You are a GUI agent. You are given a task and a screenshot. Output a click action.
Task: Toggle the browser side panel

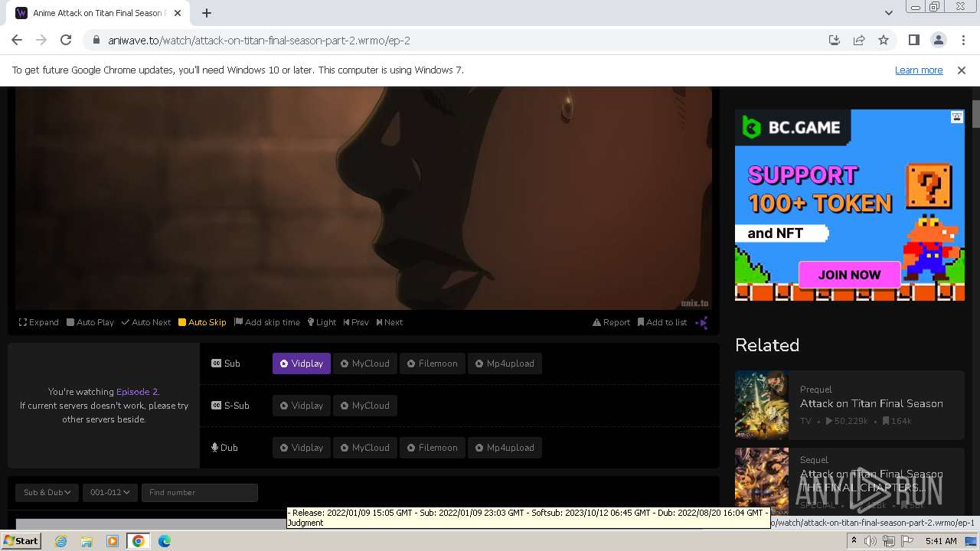click(913, 40)
